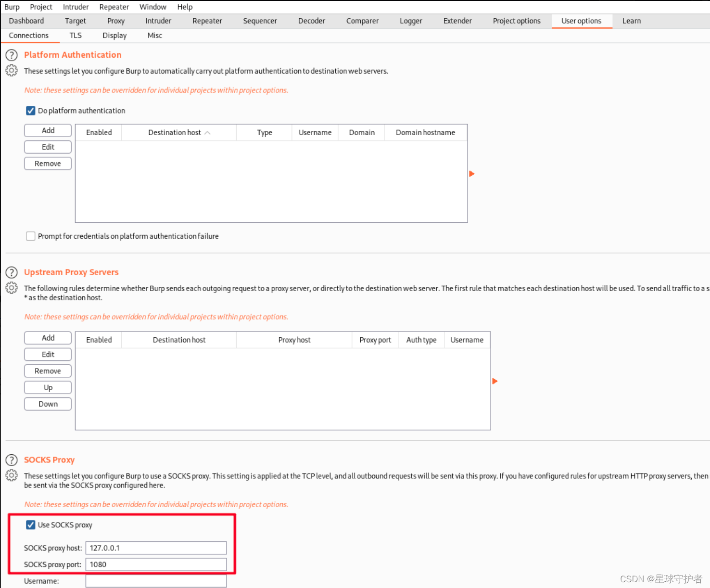Switch to the Target tab

click(76, 21)
